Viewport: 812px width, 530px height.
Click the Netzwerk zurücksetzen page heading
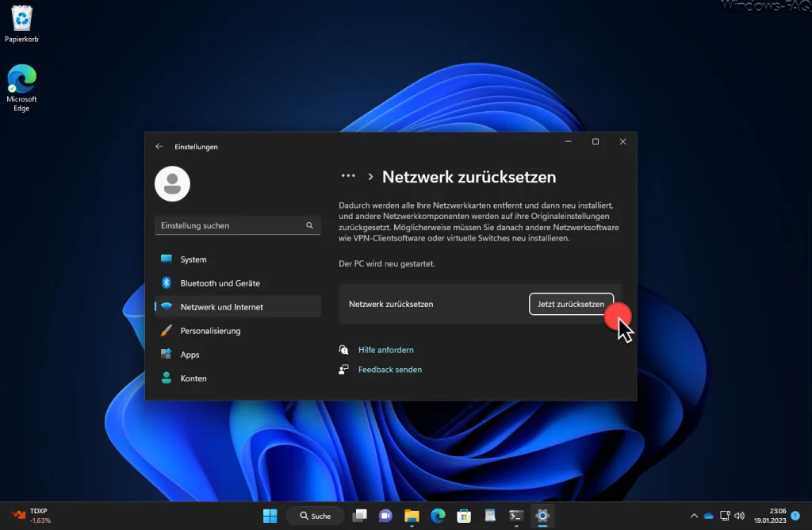pos(469,177)
